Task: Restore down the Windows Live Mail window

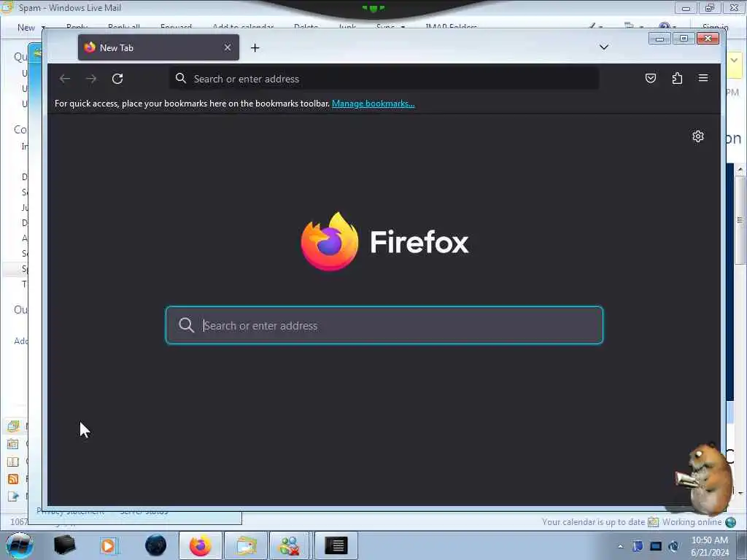Action: (710, 8)
